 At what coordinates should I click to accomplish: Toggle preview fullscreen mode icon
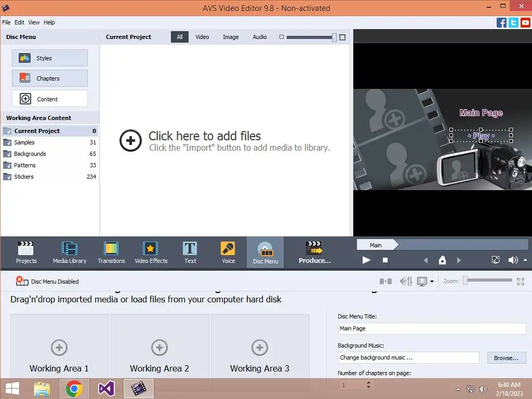495,260
